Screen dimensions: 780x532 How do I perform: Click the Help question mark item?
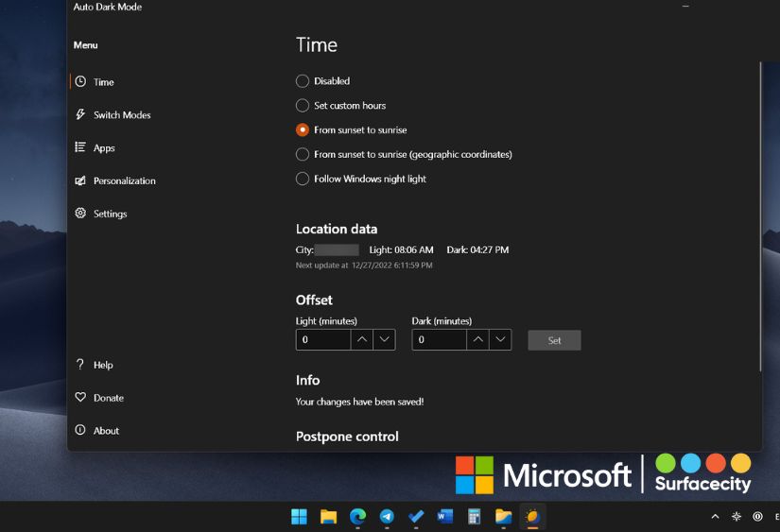[x=102, y=366]
